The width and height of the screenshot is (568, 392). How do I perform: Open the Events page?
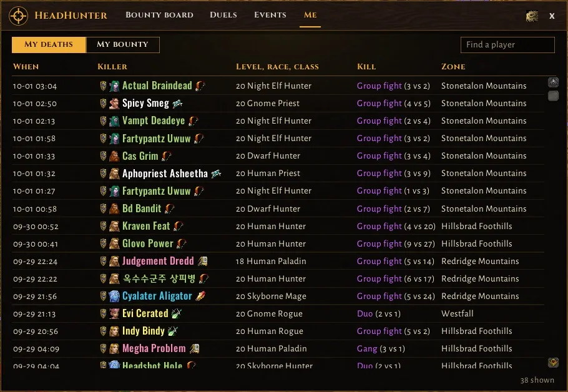tap(270, 15)
